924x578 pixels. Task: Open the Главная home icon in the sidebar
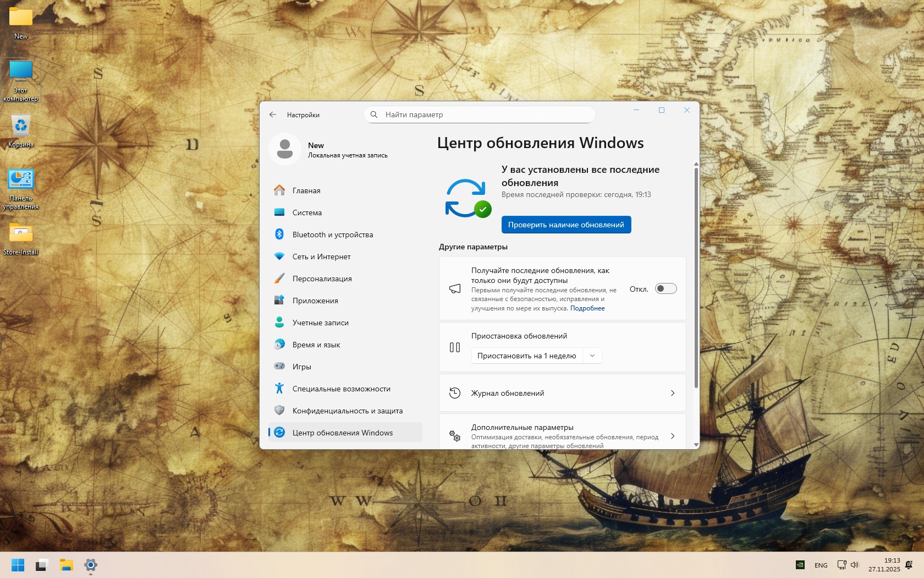(x=279, y=190)
